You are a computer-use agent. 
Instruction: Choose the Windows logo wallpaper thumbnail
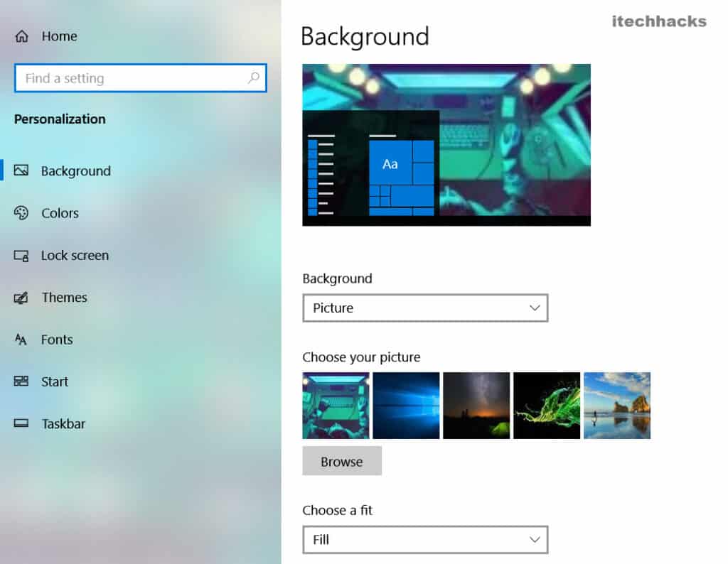coord(406,406)
